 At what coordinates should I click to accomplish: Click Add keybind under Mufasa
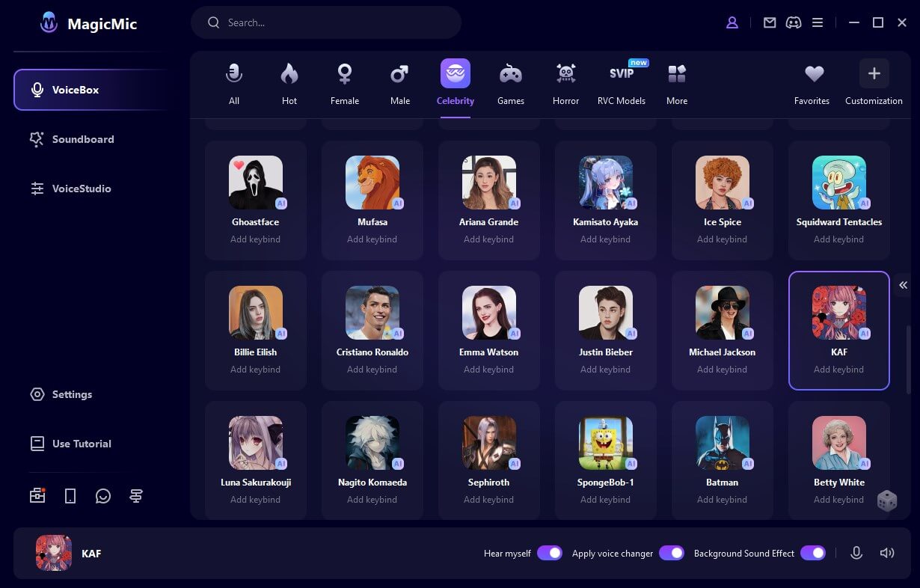point(372,239)
